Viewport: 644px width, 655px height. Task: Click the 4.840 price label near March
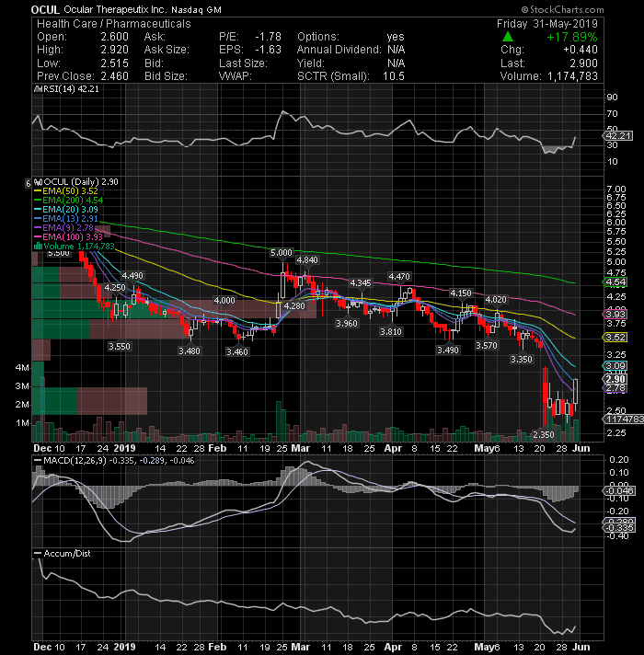click(307, 260)
